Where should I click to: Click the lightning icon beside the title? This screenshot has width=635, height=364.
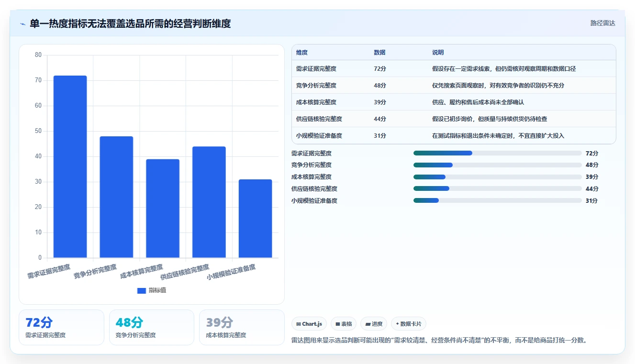click(23, 24)
